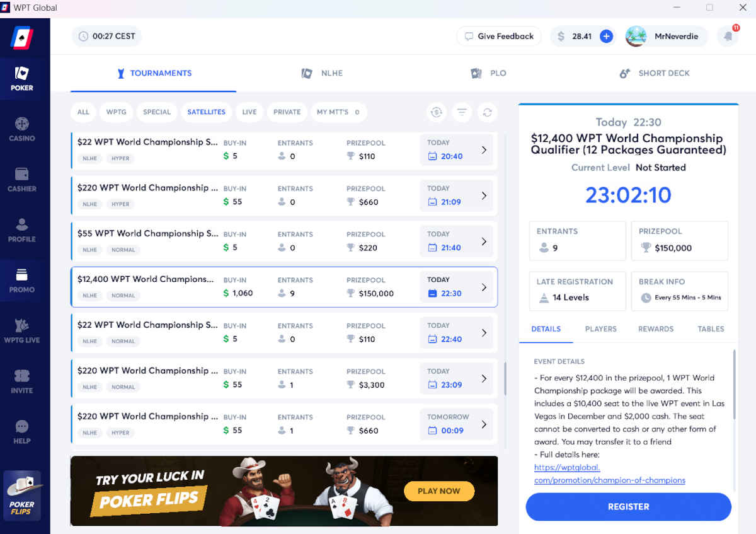
Task: Select the $22 WPT satellite at 20:40
Action: [284, 150]
